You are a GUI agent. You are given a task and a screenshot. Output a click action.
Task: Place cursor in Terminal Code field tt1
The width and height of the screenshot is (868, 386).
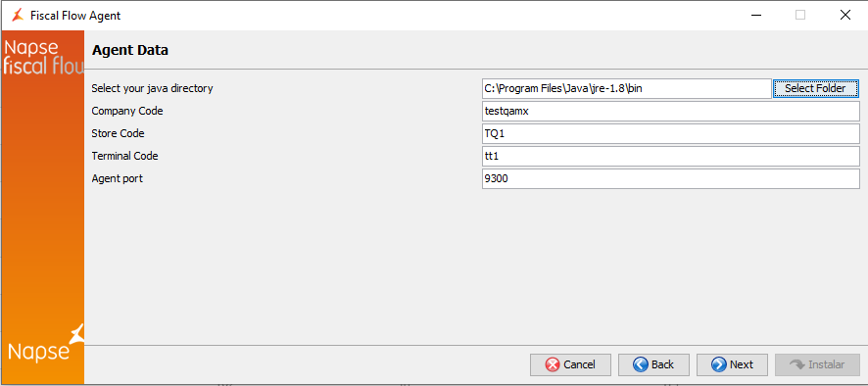pos(670,156)
